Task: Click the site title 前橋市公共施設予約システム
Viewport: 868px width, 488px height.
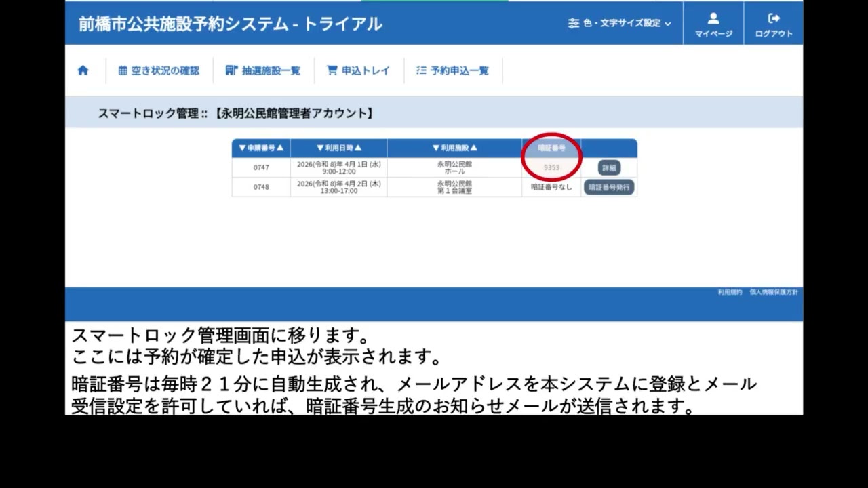Action: [x=231, y=24]
